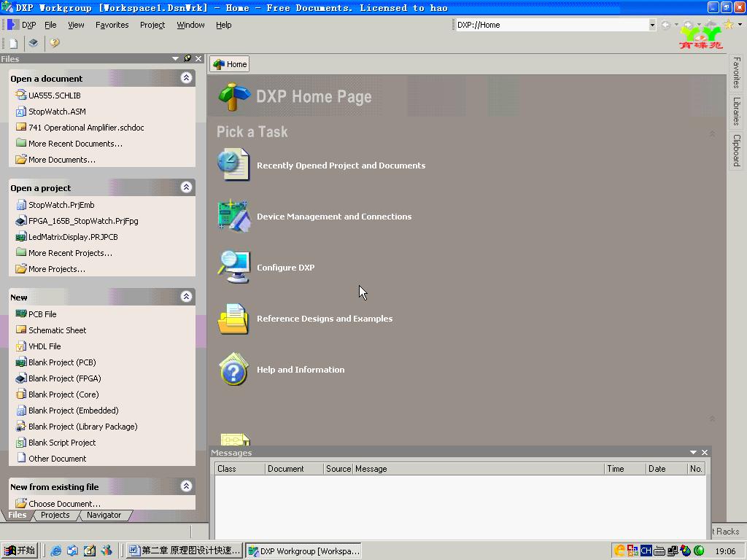
Task: Click the open device view toolbar icon
Action: point(33,43)
